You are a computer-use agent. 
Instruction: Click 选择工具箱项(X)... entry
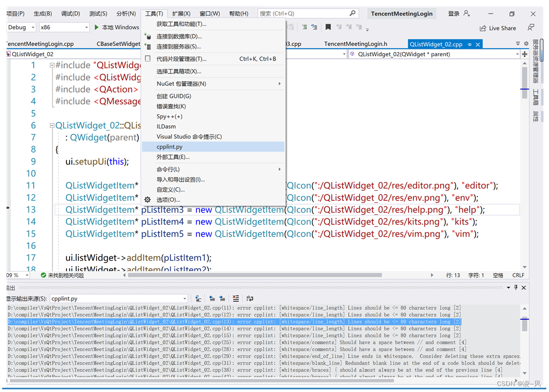click(213, 71)
